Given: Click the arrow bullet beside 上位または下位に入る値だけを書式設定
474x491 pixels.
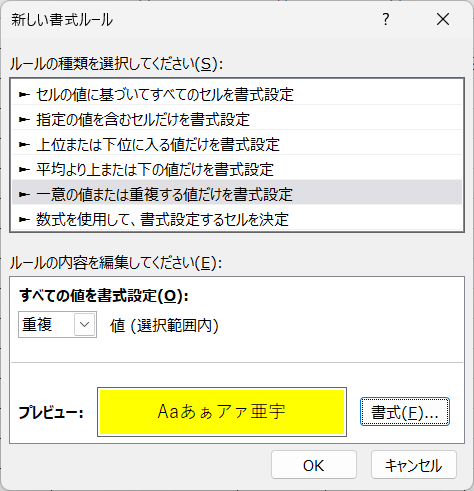Looking at the screenshot, I should pyautogui.click(x=24, y=145).
